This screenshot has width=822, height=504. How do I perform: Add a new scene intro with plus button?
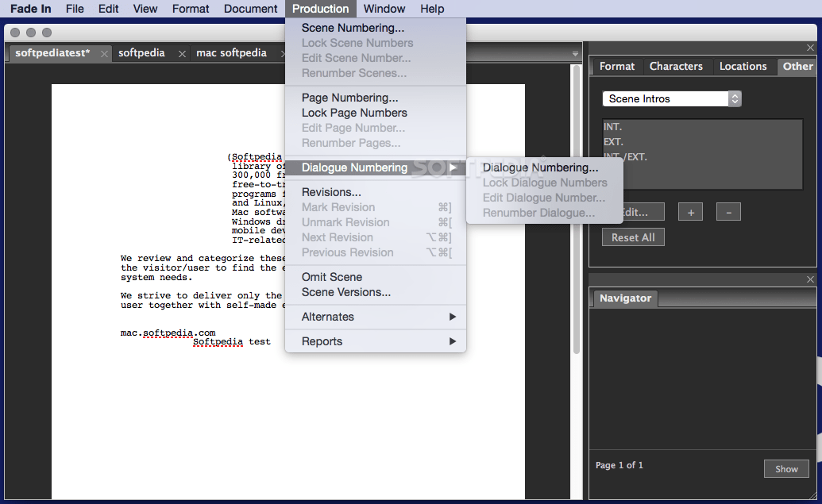click(x=690, y=212)
